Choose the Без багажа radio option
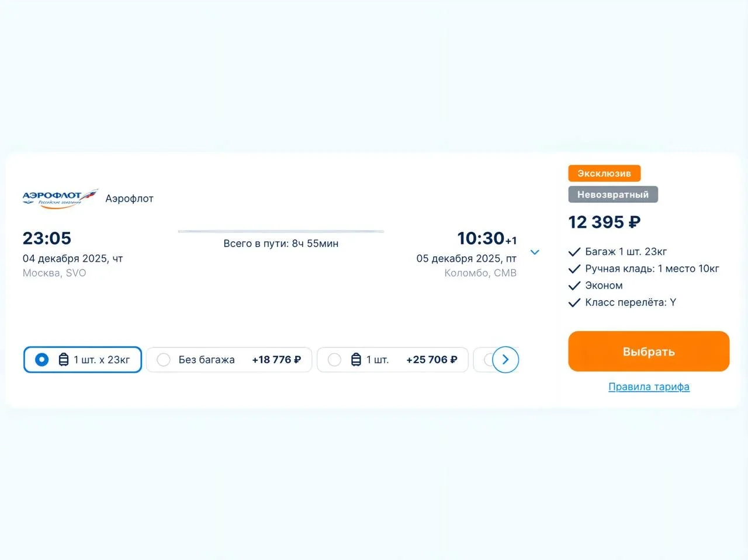 (164, 360)
